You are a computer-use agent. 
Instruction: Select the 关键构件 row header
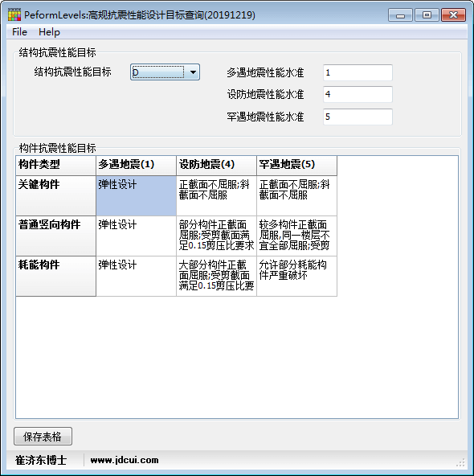55,196
